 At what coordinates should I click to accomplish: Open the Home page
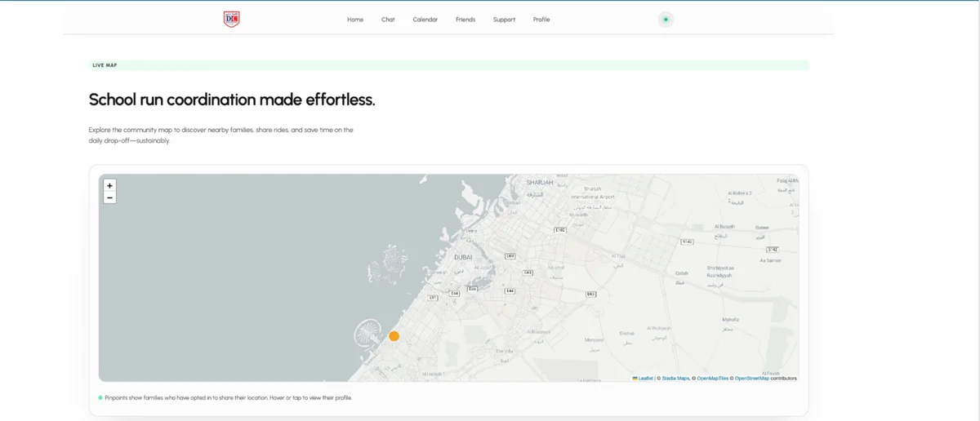point(355,20)
